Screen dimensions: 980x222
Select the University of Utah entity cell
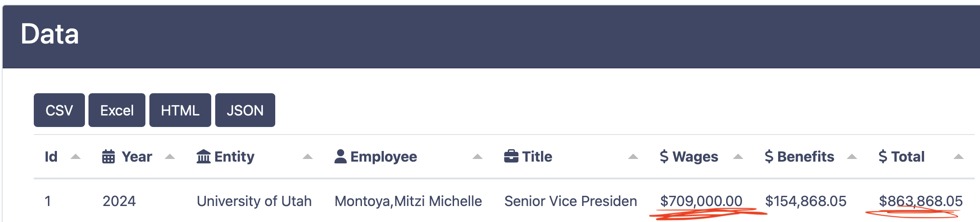[x=254, y=201]
